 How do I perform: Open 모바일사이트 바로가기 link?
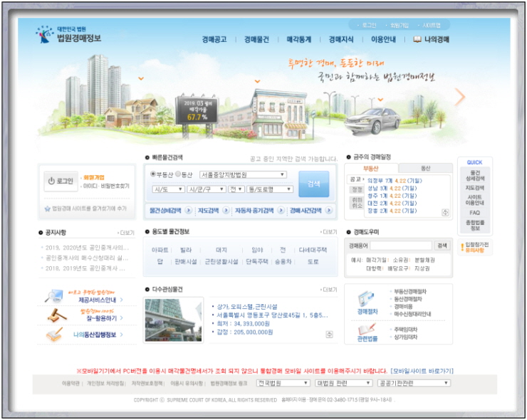(x=422, y=371)
